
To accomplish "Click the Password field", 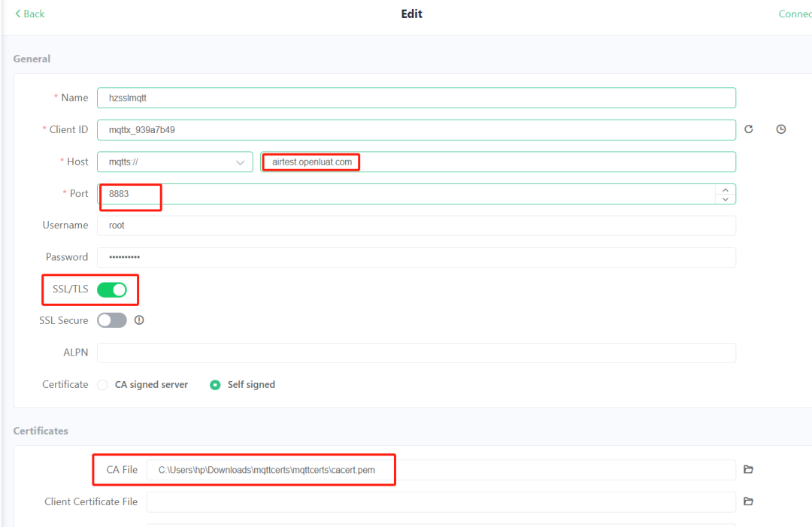I will pyautogui.click(x=417, y=257).
